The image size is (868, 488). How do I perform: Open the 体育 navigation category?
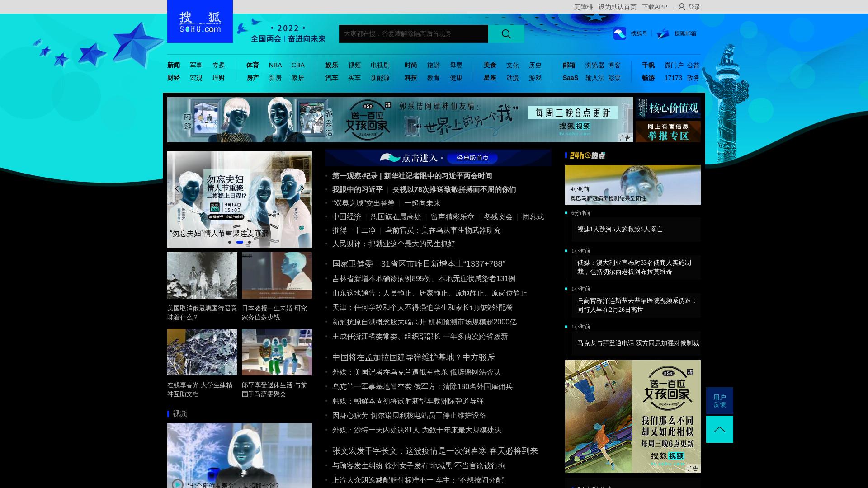pos(253,65)
